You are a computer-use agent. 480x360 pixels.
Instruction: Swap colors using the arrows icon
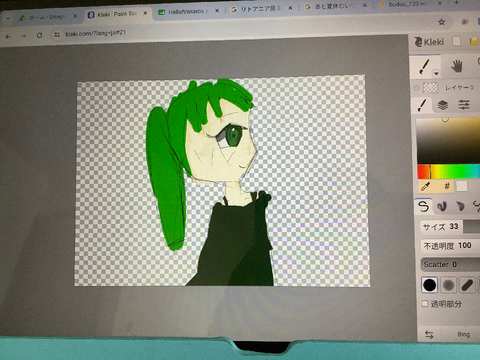click(x=429, y=334)
